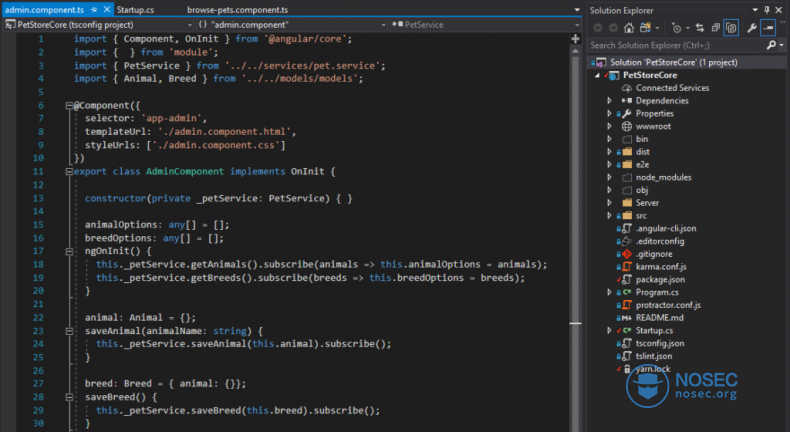The width and height of the screenshot is (790, 432).
Task: Collapse the ngOnInit method fold
Action: tap(69, 252)
